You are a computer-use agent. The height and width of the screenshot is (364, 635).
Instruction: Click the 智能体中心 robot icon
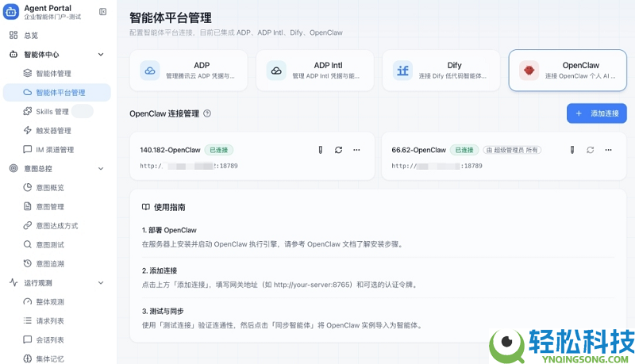coord(13,54)
